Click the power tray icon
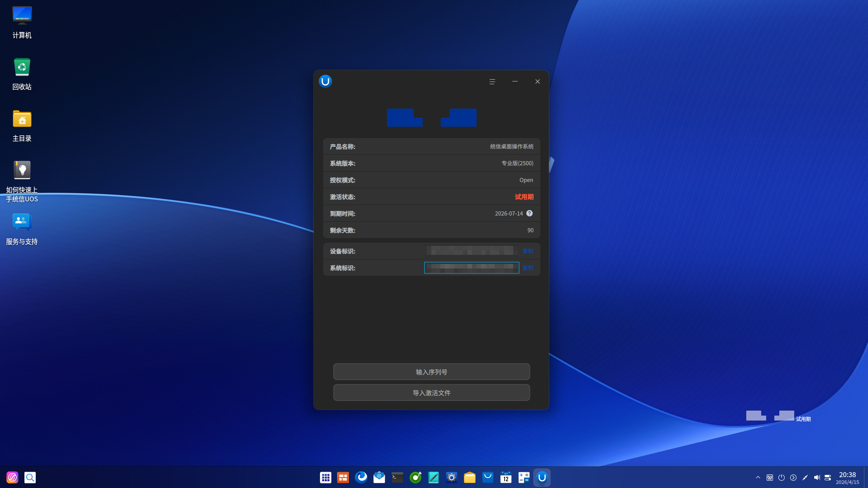Viewport: 868px width, 488px height. pos(782,477)
